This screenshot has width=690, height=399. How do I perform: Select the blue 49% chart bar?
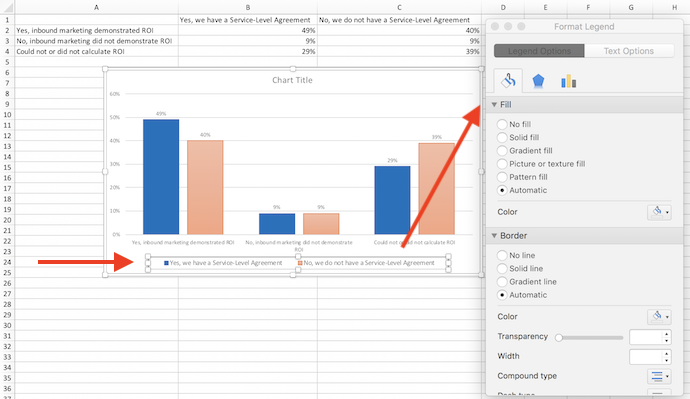click(161, 177)
